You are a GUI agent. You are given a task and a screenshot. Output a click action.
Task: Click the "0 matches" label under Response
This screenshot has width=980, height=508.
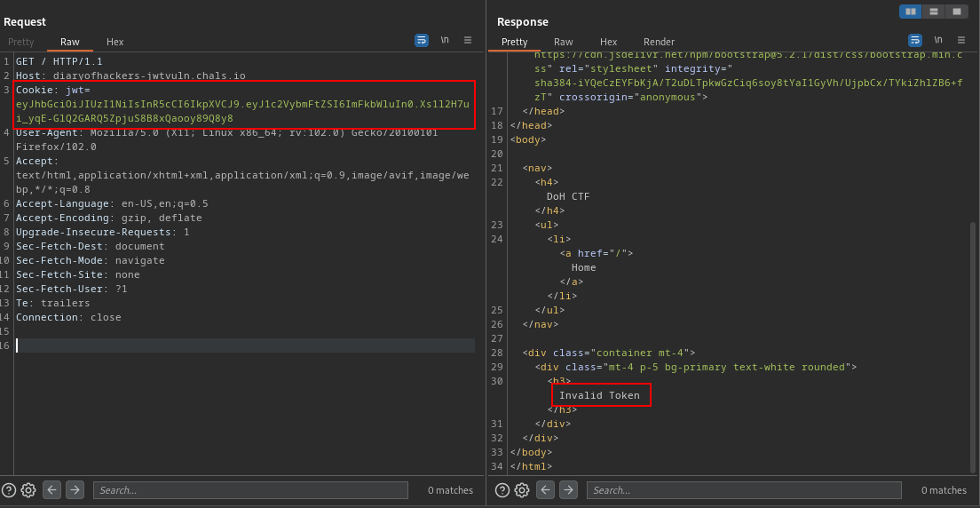point(944,490)
